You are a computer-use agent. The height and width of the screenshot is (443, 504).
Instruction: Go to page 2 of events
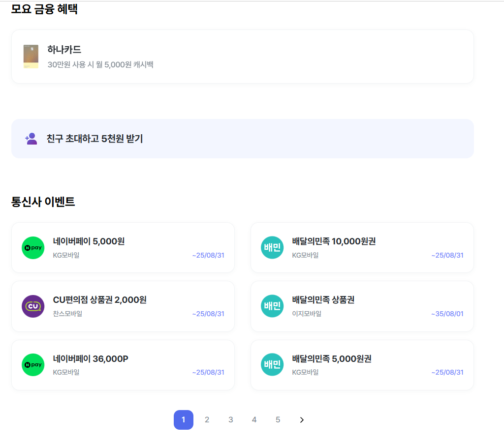point(207,419)
